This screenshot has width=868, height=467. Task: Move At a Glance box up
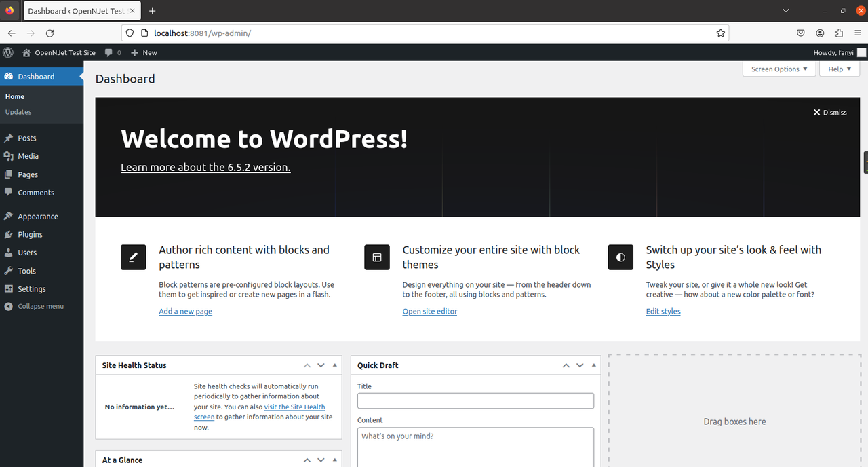click(x=307, y=460)
